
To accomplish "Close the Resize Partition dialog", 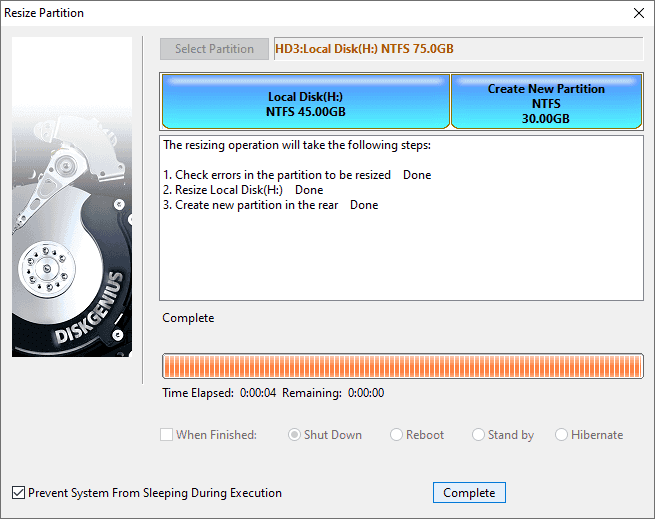I will 638,13.
